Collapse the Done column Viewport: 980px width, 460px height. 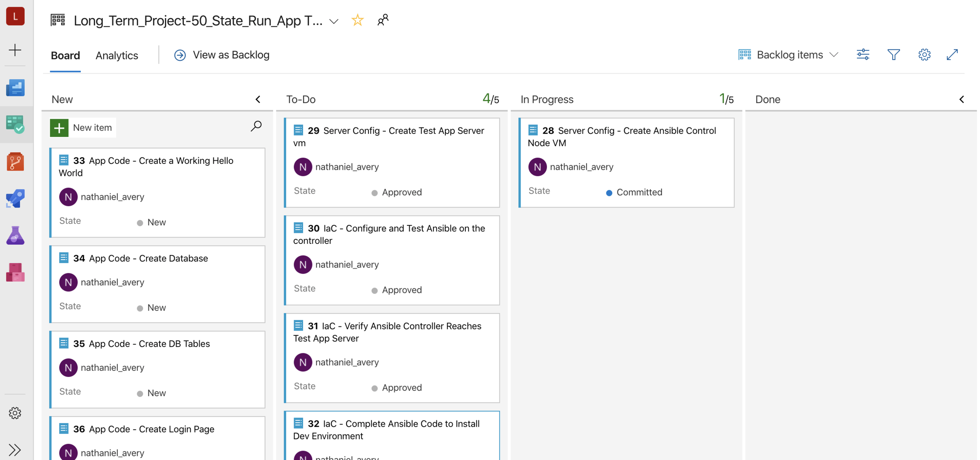(x=962, y=99)
